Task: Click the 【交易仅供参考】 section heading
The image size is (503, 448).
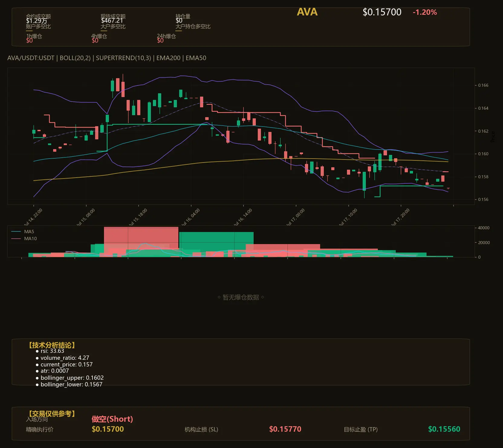Action: pyautogui.click(x=51, y=414)
